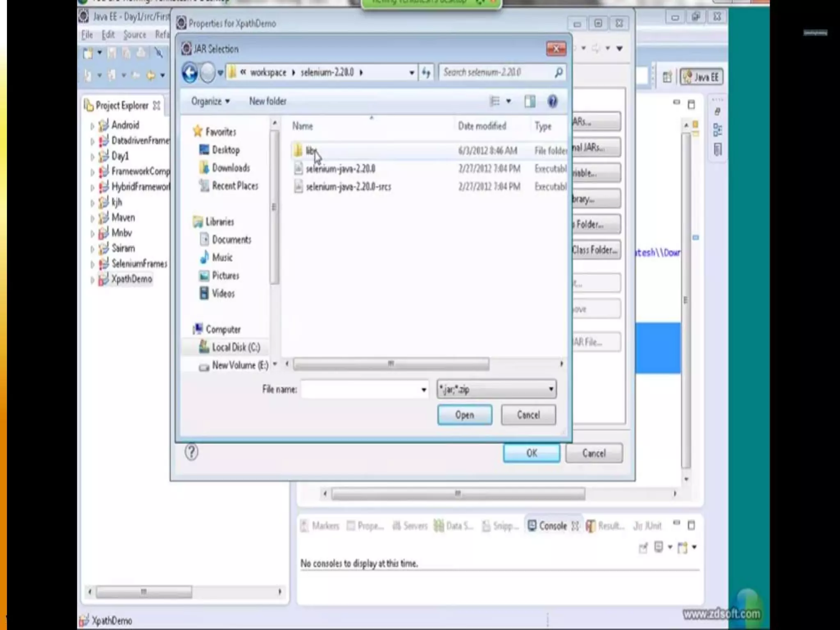
Task: Expand the XpathDemo project node
Action: coord(92,280)
